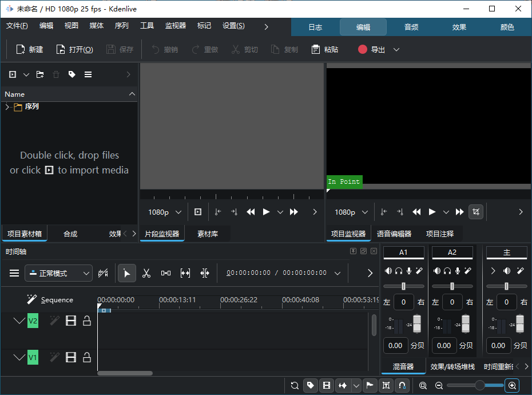Expand the export options arrow

click(396, 50)
